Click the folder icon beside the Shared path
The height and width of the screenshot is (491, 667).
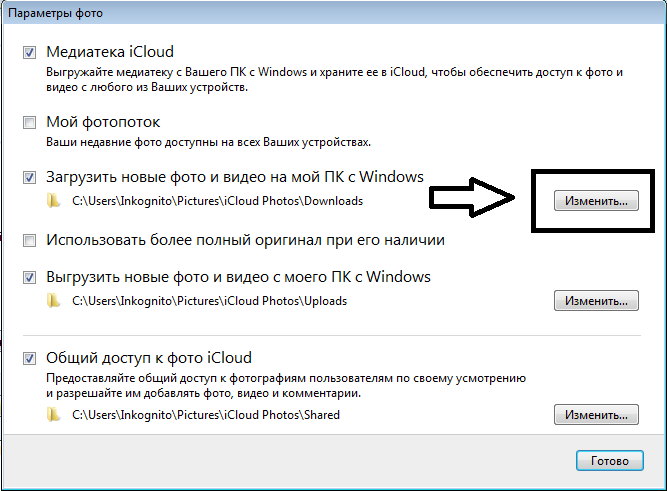53,414
